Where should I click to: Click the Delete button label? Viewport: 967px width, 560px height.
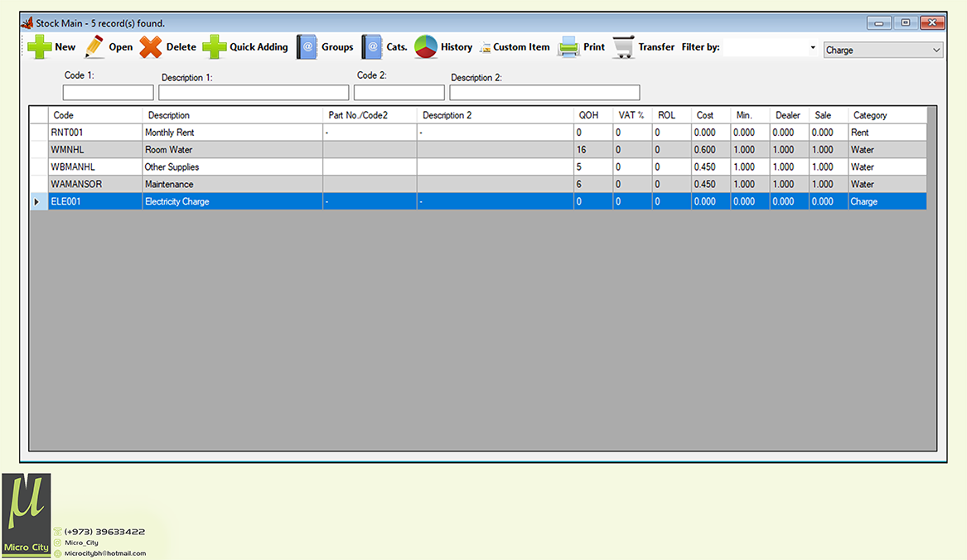coord(181,47)
